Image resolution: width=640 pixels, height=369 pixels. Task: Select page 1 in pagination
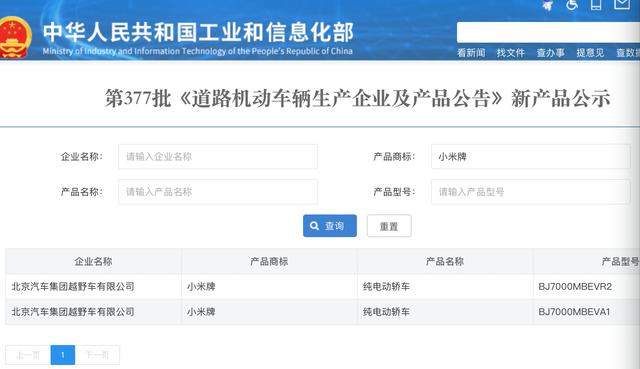tap(63, 355)
